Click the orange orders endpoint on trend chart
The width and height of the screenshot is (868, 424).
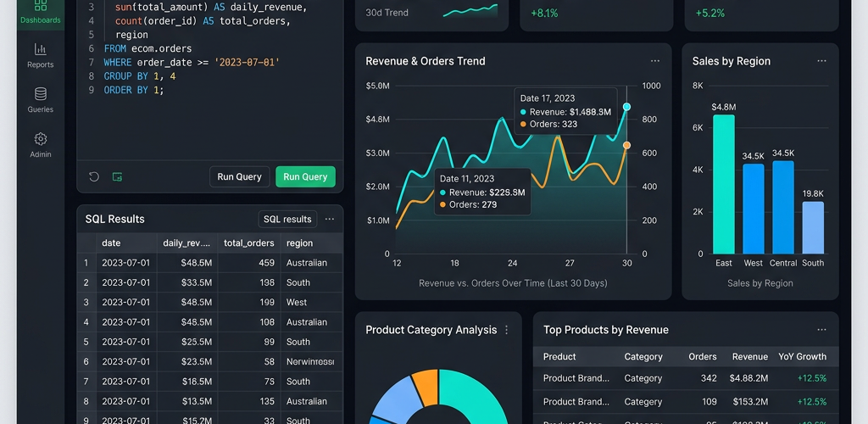(626, 145)
